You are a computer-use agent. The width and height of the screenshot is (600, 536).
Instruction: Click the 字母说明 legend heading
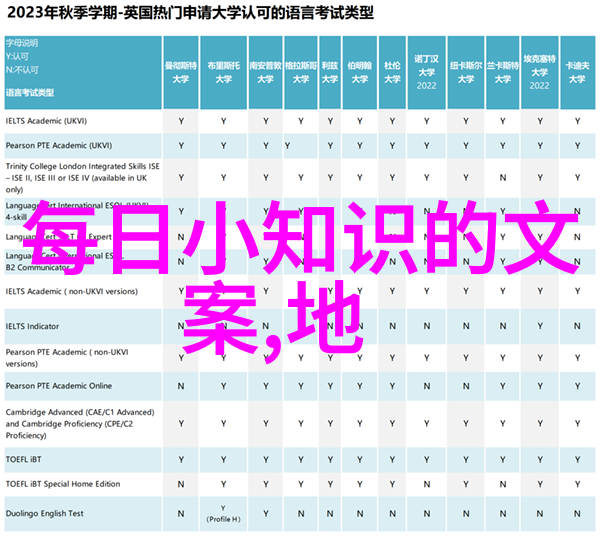coord(22,43)
